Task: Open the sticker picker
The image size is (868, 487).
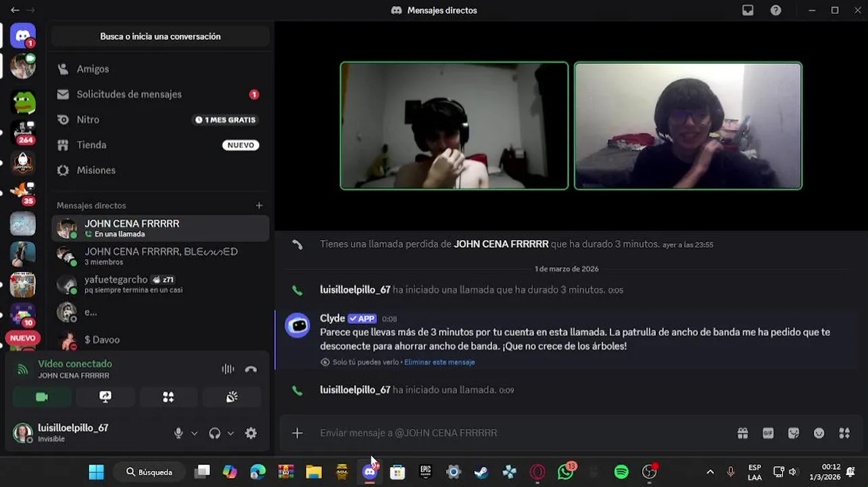Action: click(794, 433)
